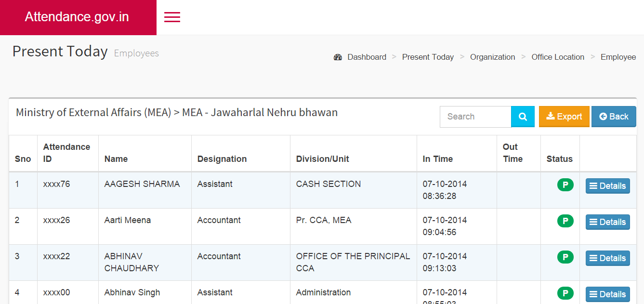Click OFFICE OF THE PRINCIPAL CCA cell
Viewport: 644px width, 304px height.
(353, 262)
